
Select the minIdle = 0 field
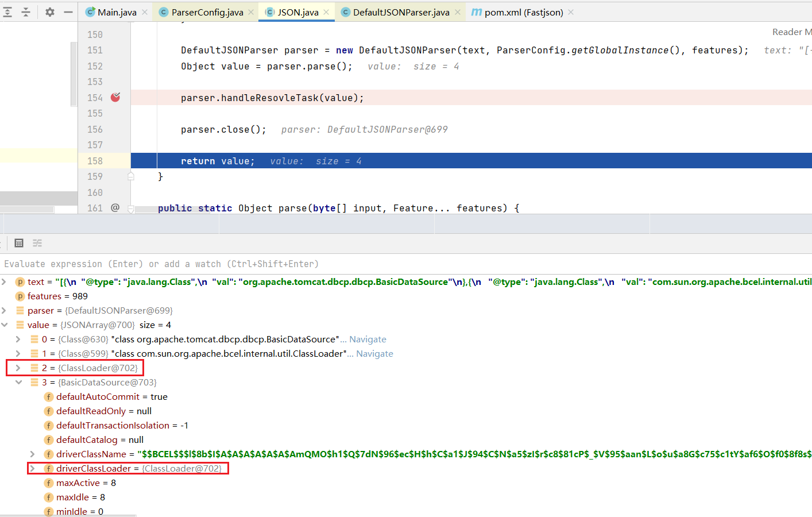pyautogui.click(x=80, y=511)
